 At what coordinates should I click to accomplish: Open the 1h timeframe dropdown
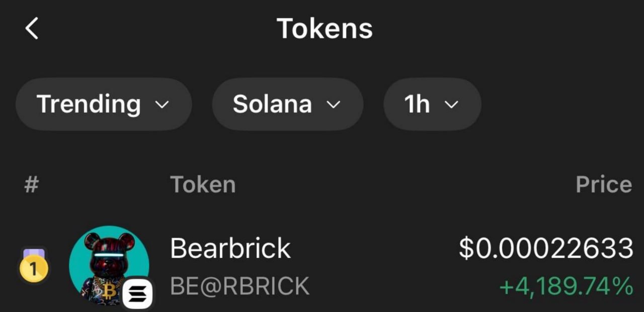(x=432, y=105)
